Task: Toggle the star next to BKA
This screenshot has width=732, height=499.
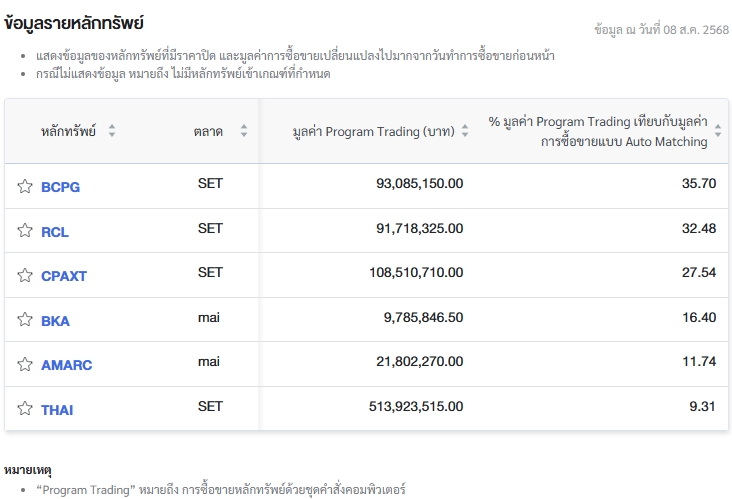Action: [25, 320]
